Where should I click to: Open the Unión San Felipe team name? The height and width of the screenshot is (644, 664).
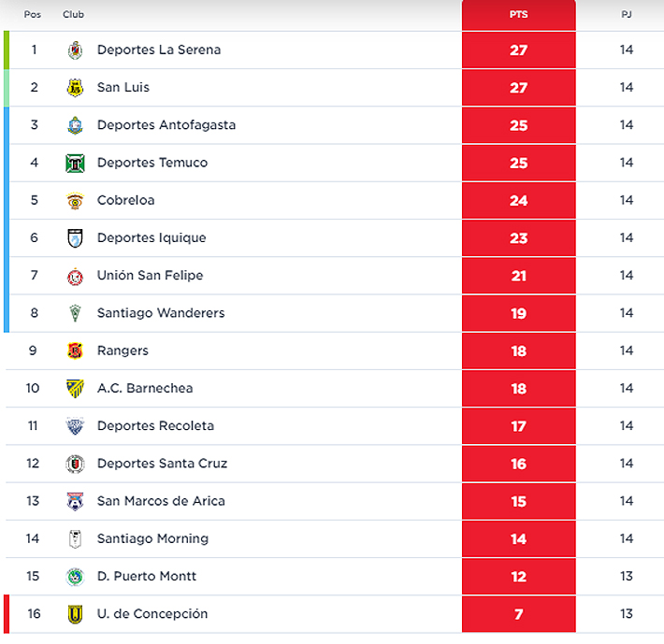click(150, 276)
